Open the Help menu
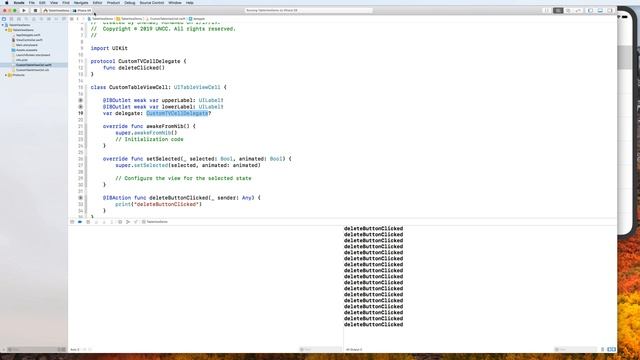The width and height of the screenshot is (640, 360). [189, 3]
